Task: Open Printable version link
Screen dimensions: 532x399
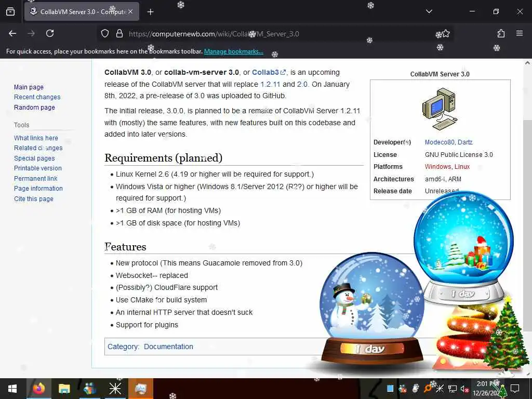Action: [37, 168]
